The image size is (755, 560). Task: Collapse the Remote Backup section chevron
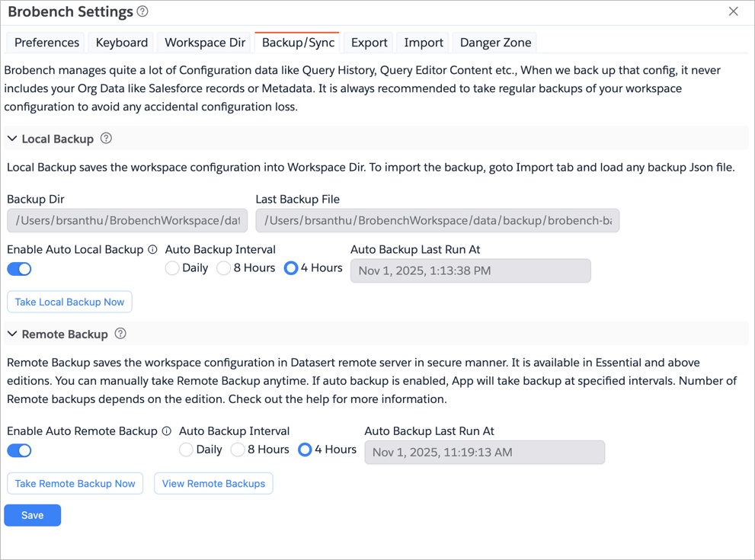click(12, 334)
